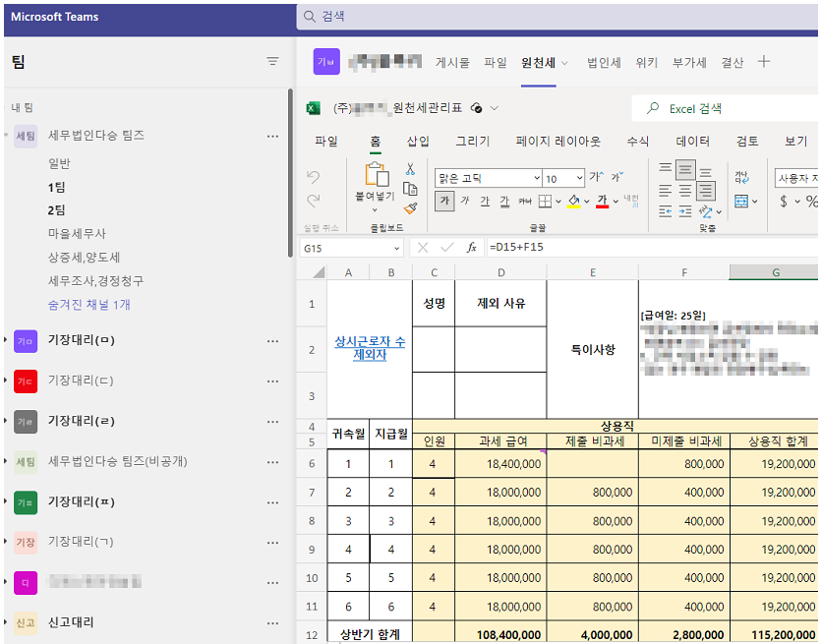Click the Paste (붙여넣기) clipboard icon
Viewport: 821px width, 644px height.
[x=377, y=174]
